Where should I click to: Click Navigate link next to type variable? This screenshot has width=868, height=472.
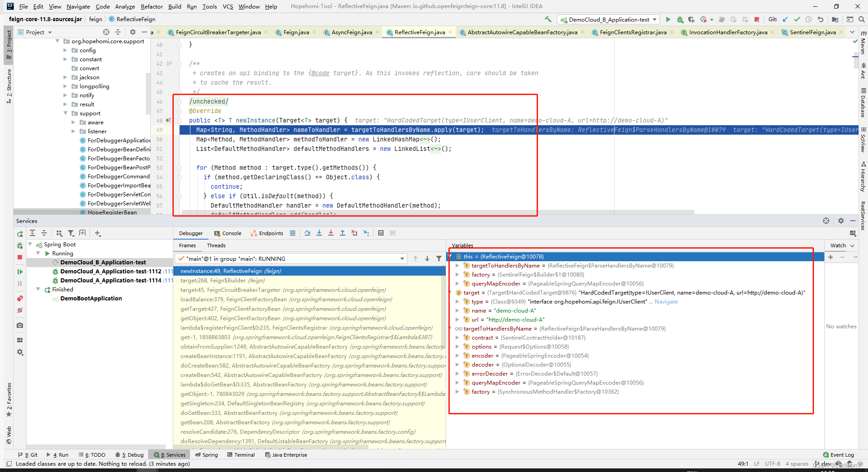[666, 302]
